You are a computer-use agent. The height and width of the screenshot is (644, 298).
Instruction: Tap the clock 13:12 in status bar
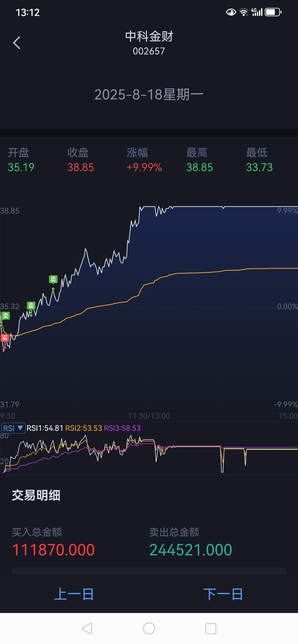click(28, 13)
